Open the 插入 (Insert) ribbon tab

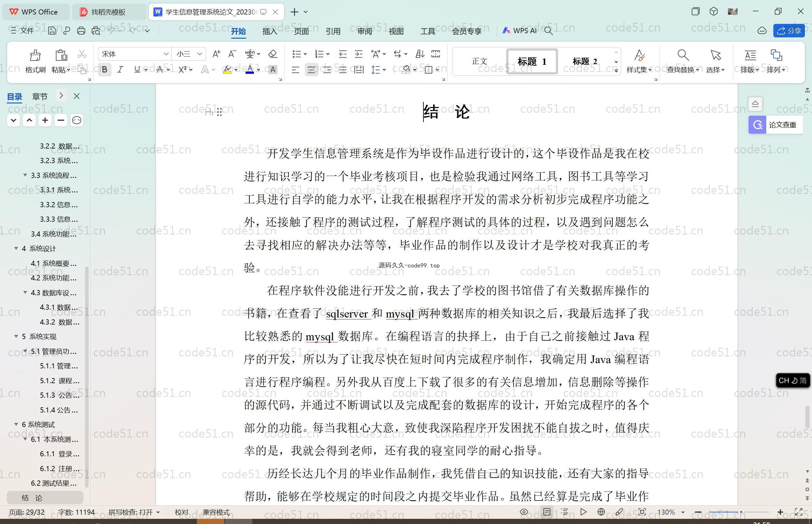click(270, 31)
